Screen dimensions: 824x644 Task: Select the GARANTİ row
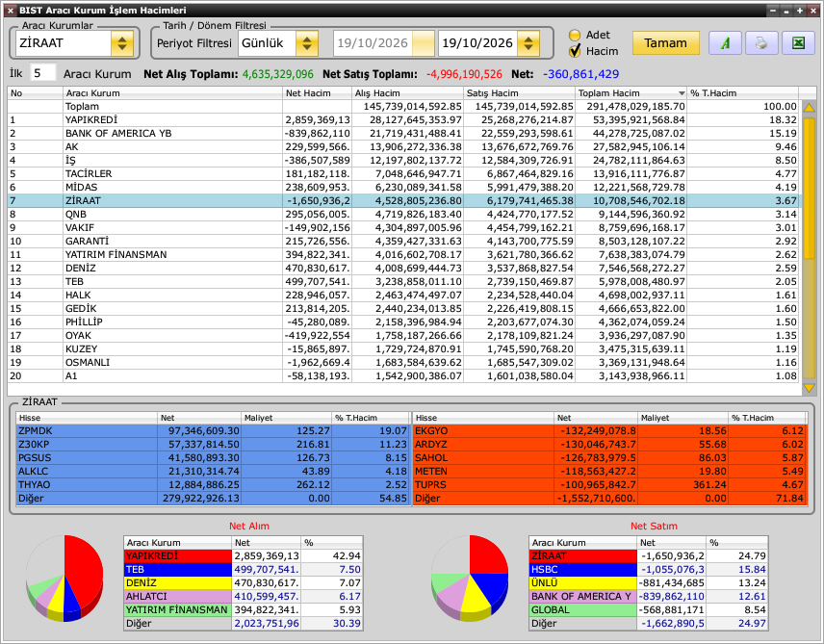(x=403, y=242)
